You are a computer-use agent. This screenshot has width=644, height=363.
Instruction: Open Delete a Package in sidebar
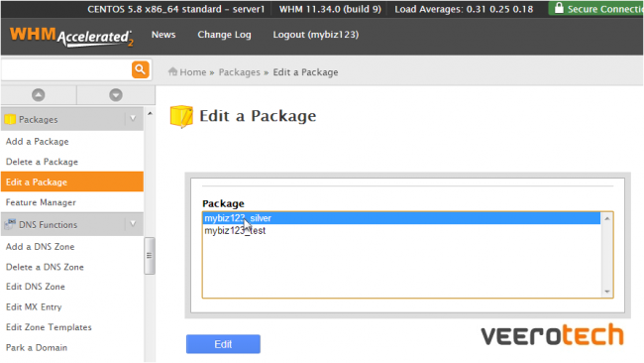(42, 162)
